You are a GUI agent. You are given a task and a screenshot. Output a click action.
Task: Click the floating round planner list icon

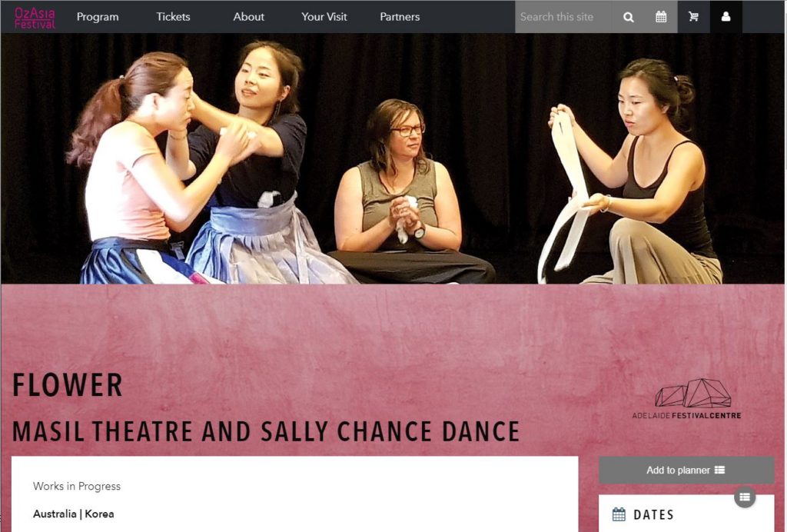(745, 497)
